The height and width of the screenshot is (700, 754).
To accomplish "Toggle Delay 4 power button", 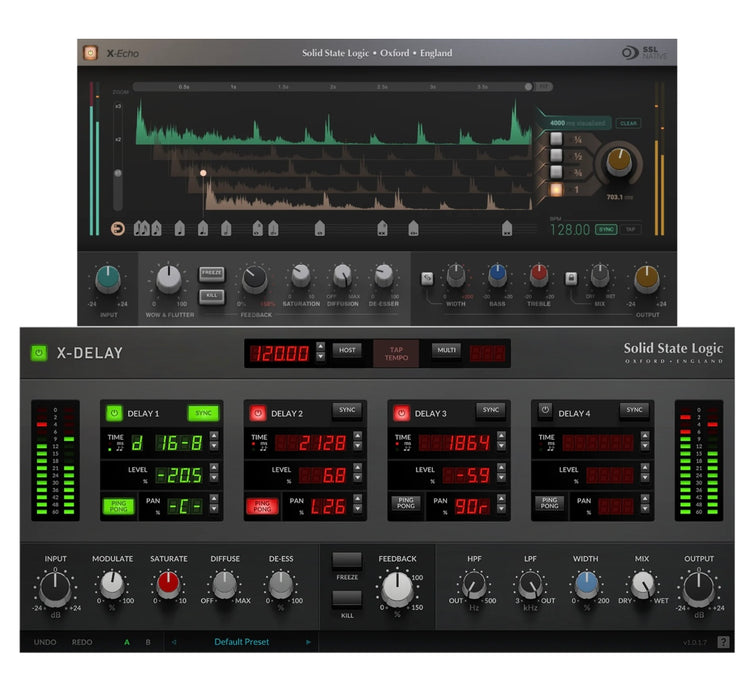I will [545, 410].
